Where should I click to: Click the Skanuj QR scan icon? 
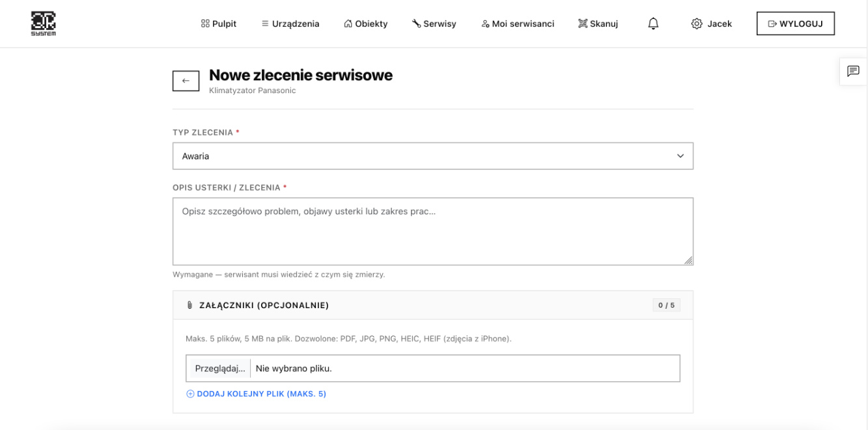583,23
